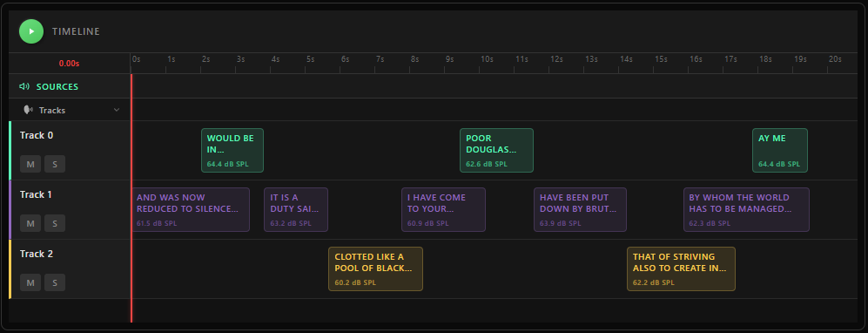The width and height of the screenshot is (868, 333).
Task: Click the Sources speaker icon
Action: [24, 86]
